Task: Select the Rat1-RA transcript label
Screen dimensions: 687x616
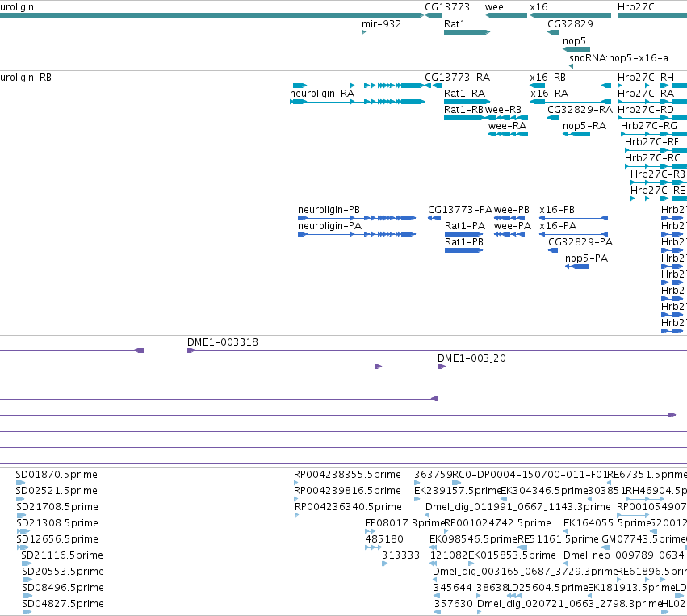Action: click(x=464, y=94)
